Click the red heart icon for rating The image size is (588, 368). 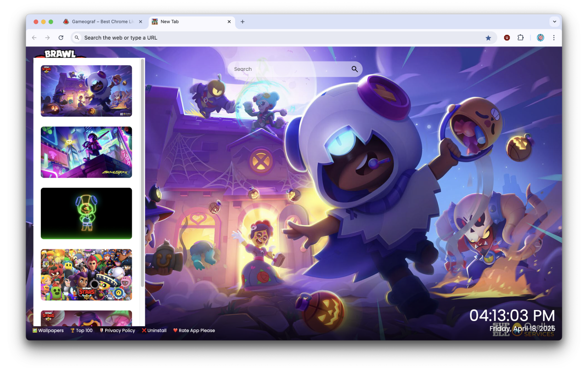tap(175, 330)
